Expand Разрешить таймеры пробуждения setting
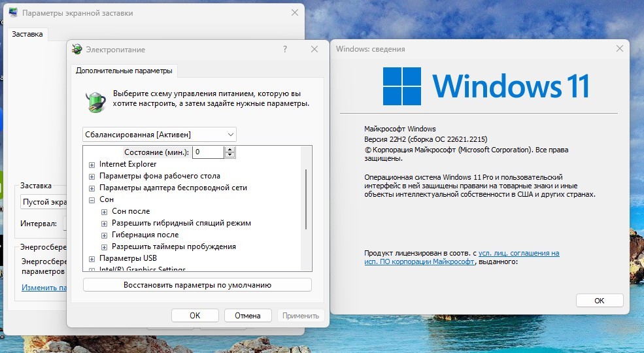This screenshot has width=644, height=353. click(105, 247)
